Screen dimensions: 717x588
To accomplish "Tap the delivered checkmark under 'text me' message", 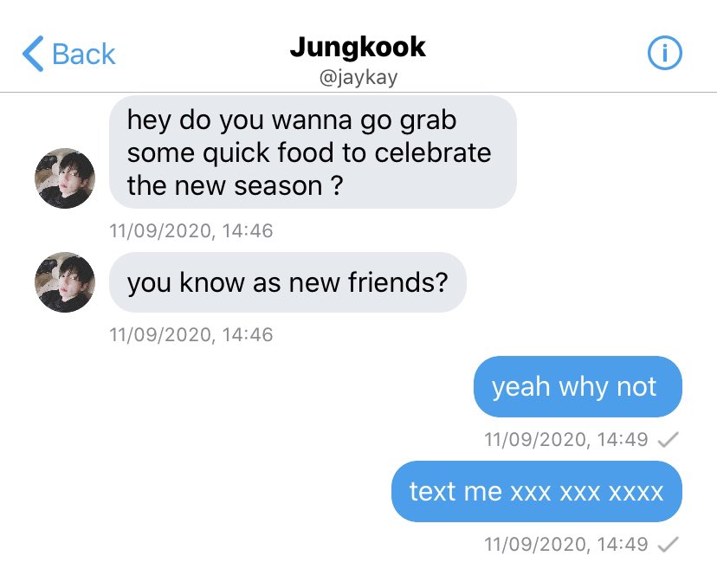I will tap(668, 544).
